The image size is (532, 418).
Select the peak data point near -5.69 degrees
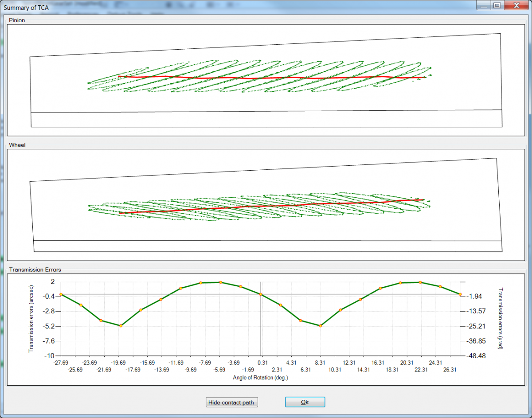220,282
